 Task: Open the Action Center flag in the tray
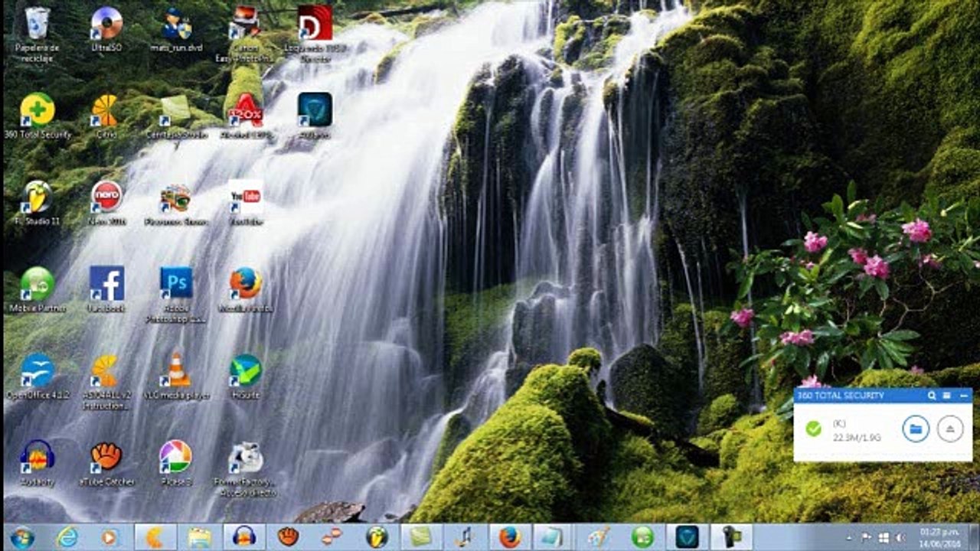pos(866,537)
